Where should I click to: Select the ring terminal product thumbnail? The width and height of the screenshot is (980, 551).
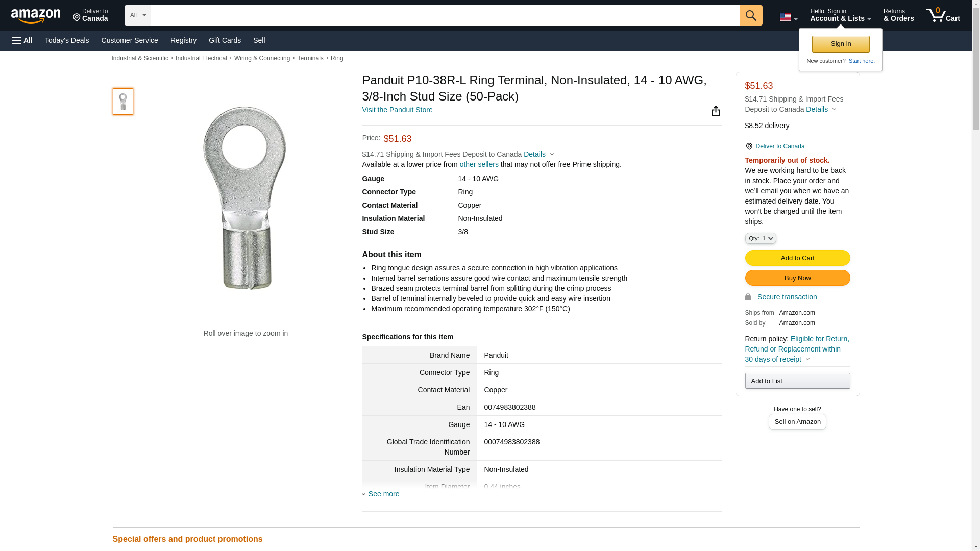[123, 101]
